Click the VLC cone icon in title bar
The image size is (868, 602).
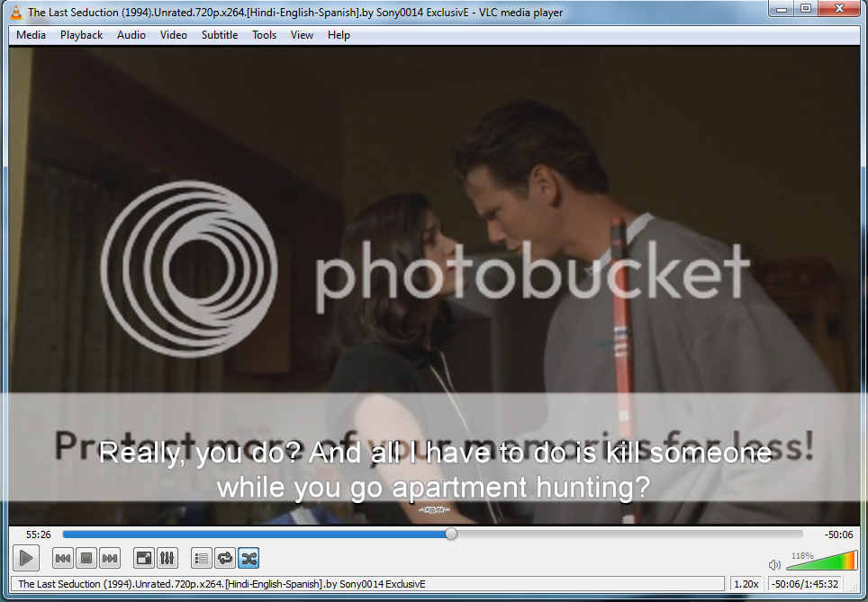point(16,13)
